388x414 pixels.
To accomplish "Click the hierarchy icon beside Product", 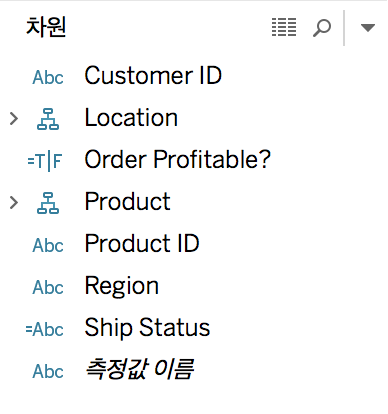I will point(48,203).
